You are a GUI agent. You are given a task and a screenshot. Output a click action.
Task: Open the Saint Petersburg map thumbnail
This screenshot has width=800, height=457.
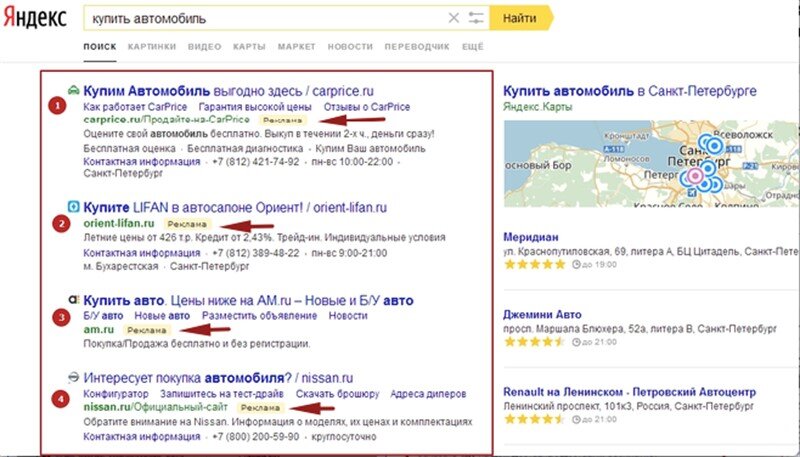[x=652, y=164]
